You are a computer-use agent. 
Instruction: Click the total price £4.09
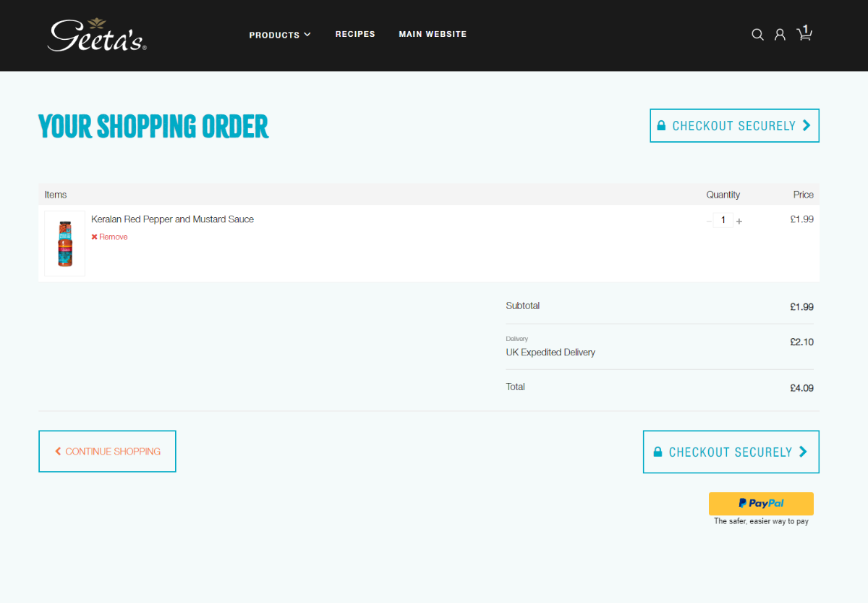pyautogui.click(x=801, y=388)
